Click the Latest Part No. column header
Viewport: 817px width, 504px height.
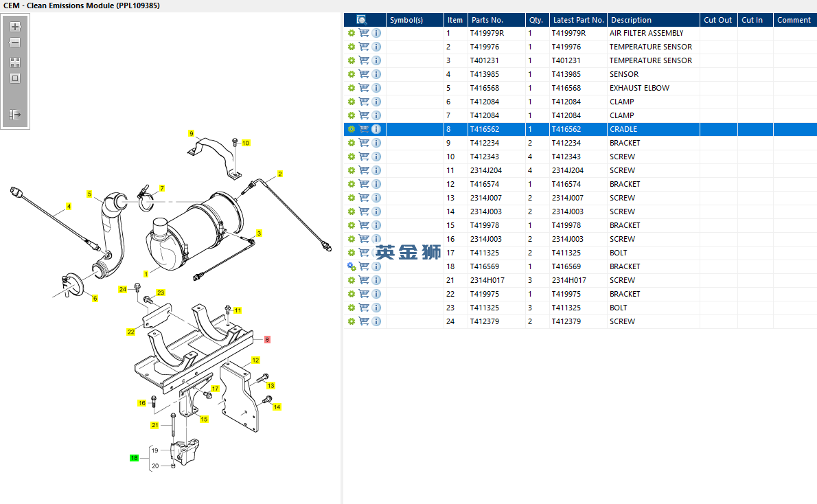coord(578,20)
